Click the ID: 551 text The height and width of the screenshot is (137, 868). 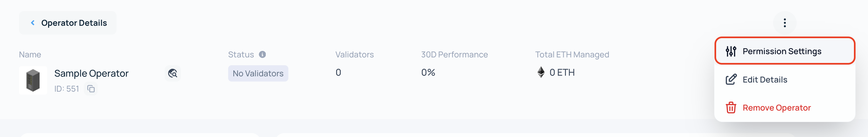(x=66, y=89)
